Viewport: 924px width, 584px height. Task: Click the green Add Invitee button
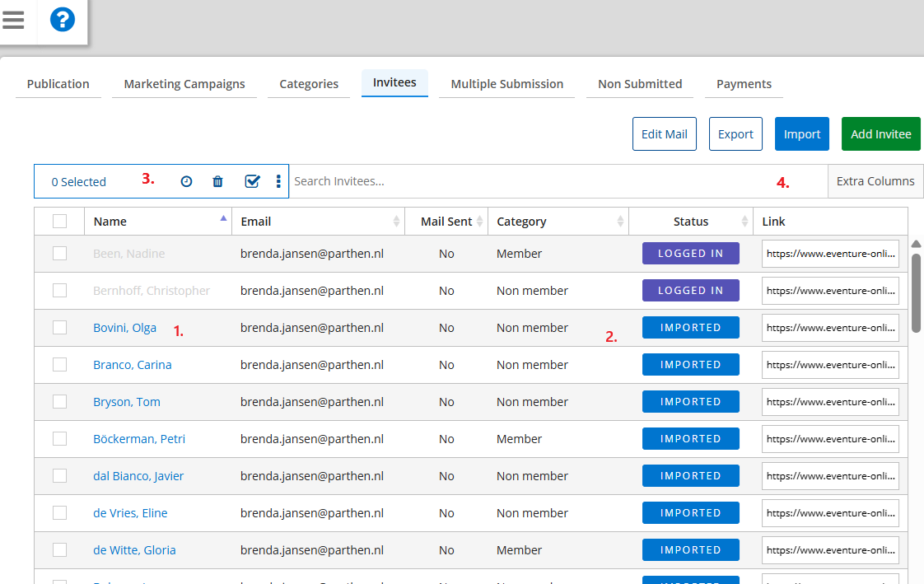tap(880, 134)
